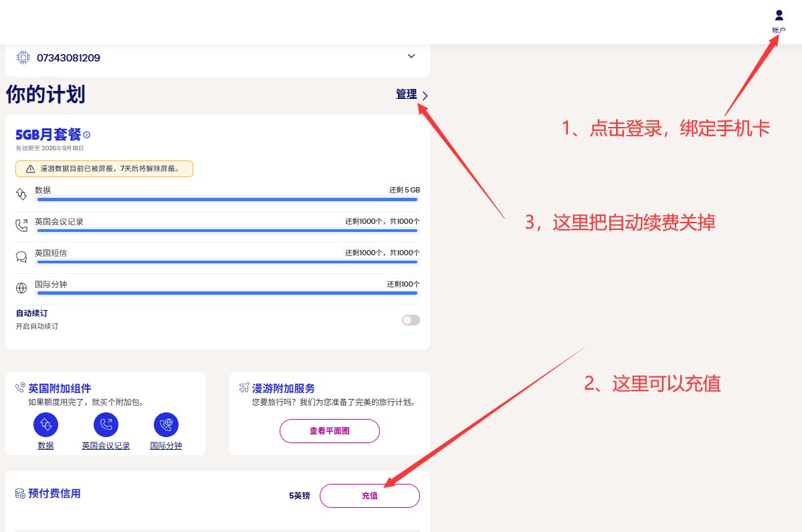
Task: Click the 开启自动续订 description text
Action: [x=37, y=326]
